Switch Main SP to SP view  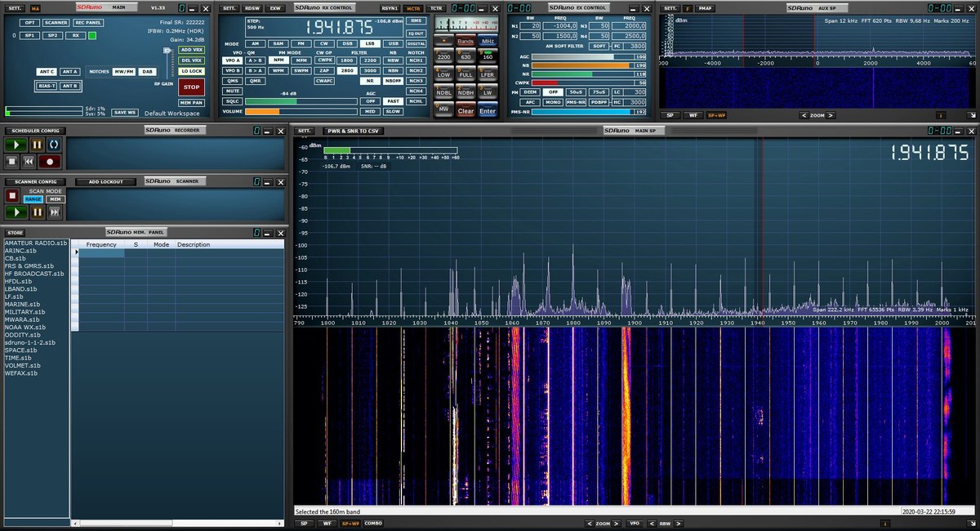click(x=304, y=523)
